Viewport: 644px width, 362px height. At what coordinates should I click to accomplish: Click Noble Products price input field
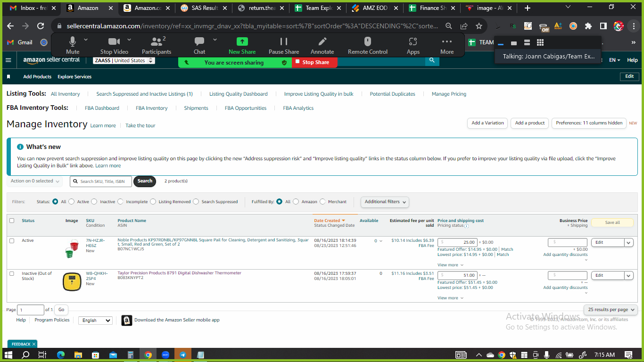pyautogui.click(x=457, y=242)
